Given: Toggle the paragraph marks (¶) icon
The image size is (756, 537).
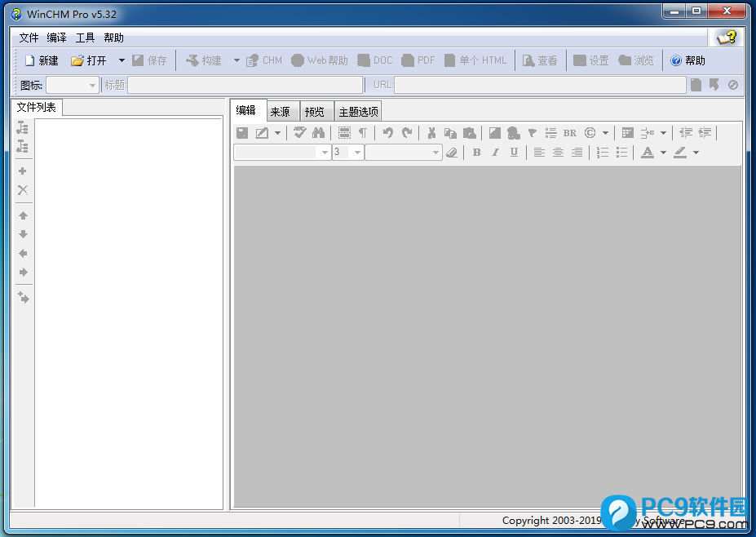Looking at the screenshot, I should [363, 133].
